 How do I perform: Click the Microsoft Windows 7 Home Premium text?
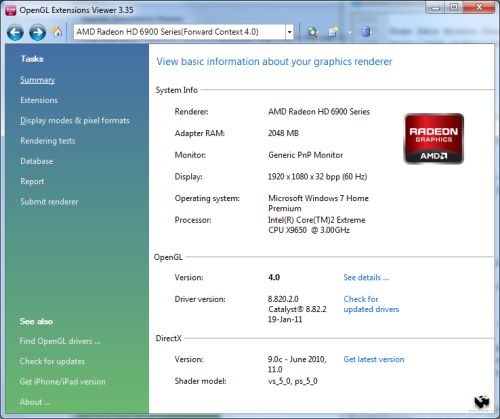pyautogui.click(x=318, y=203)
